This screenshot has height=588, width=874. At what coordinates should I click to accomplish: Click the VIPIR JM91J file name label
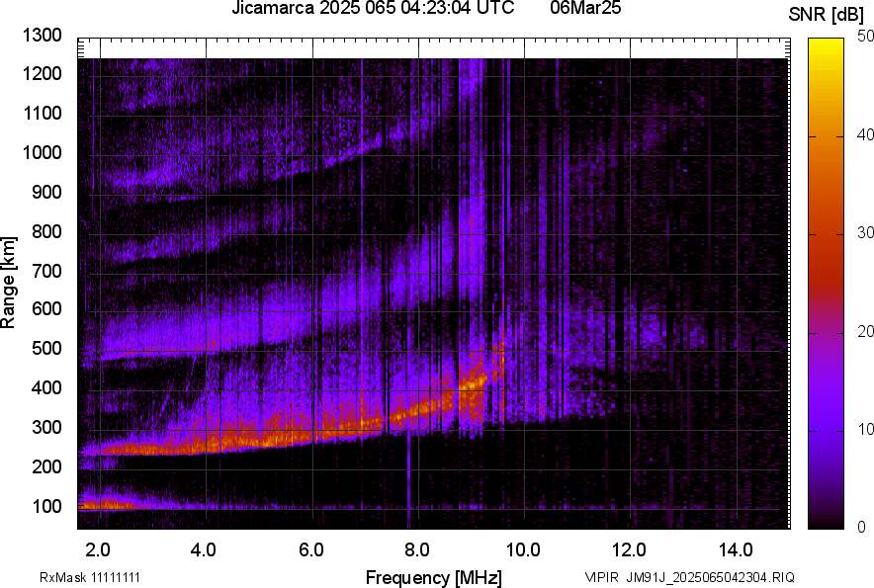coord(689,577)
